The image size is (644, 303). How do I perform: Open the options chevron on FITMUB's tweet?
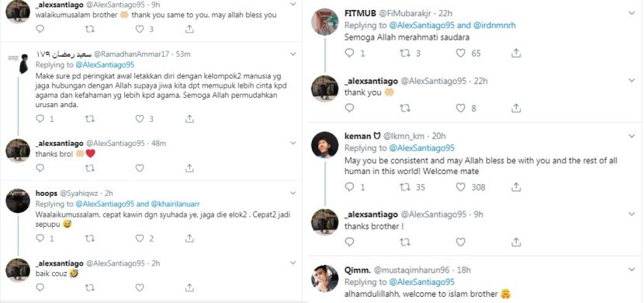pyautogui.click(x=632, y=13)
